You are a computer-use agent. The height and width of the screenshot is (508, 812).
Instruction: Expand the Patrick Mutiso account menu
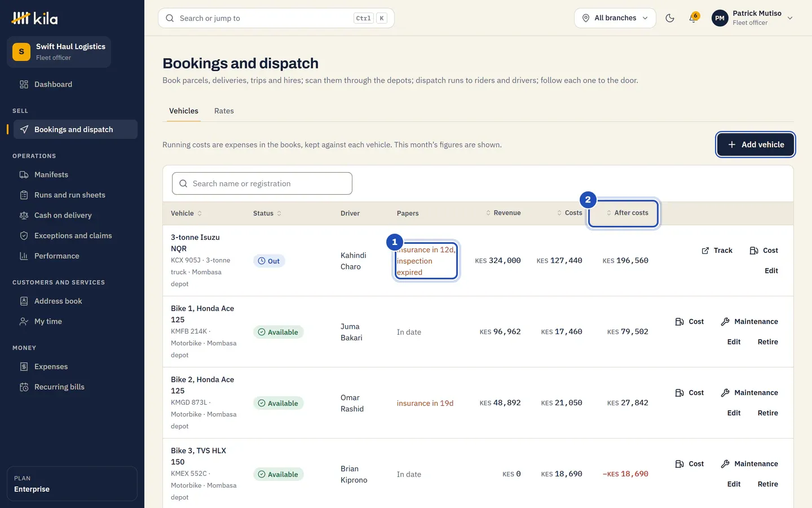click(752, 18)
